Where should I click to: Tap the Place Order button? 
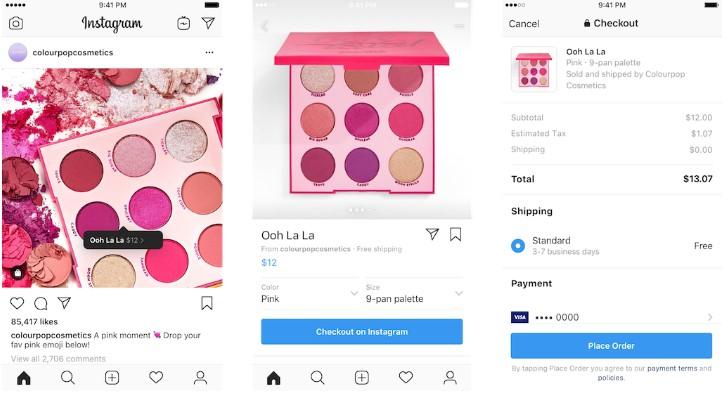[x=611, y=346]
